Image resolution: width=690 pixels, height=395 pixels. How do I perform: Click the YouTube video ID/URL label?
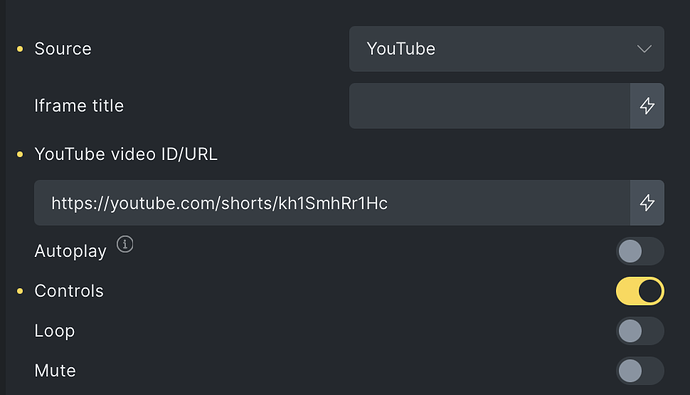[x=126, y=154]
